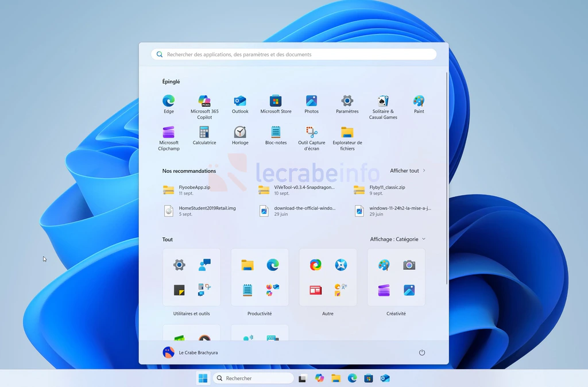Click the Start menu search field
This screenshot has width=588, height=387.
click(x=293, y=55)
